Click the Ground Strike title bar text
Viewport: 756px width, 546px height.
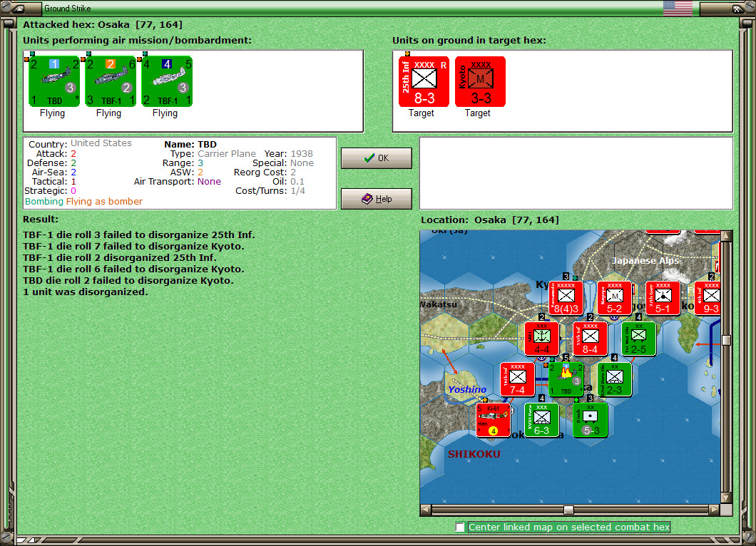[x=68, y=8]
